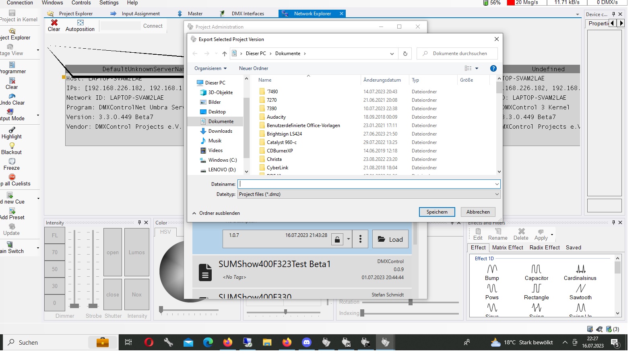644x362 pixels.
Task: Choose the Sawtooth effect icon
Action: pyautogui.click(x=580, y=288)
